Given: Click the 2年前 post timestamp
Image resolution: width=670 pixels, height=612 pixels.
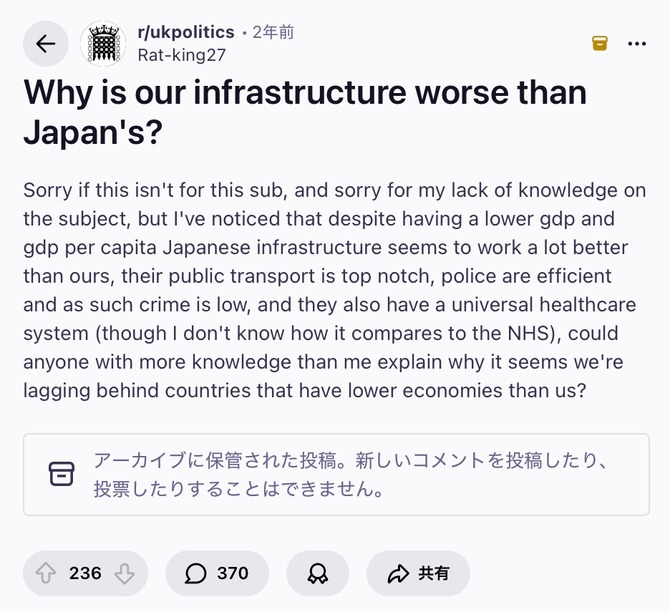Looking at the screenshot, I should (273, 32).
